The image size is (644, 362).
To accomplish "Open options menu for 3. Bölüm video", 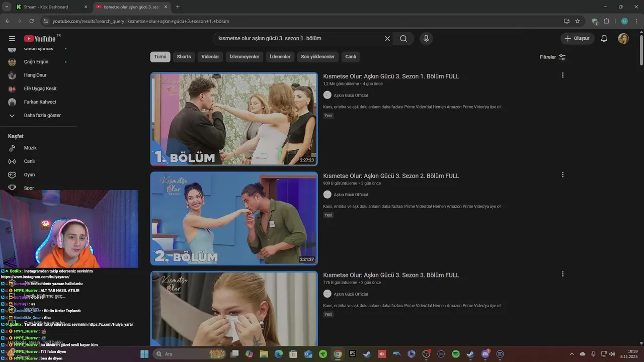I will point(562,274).
